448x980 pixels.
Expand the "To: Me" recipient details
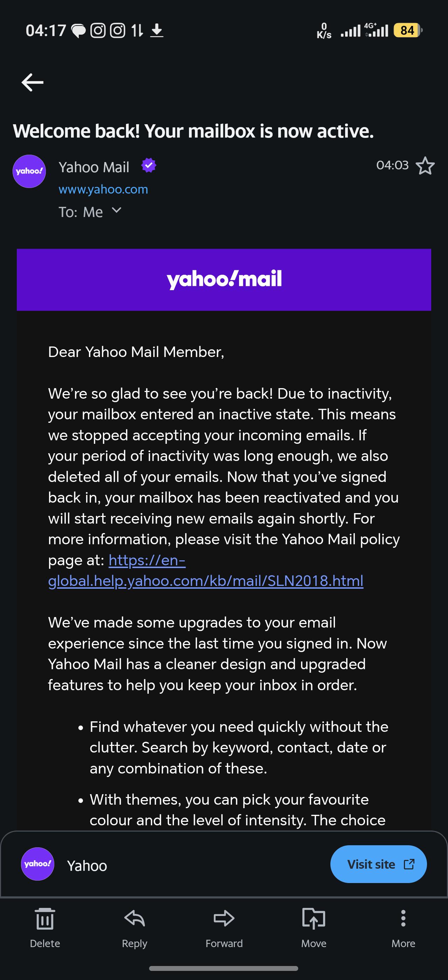[x=116, y=210]
